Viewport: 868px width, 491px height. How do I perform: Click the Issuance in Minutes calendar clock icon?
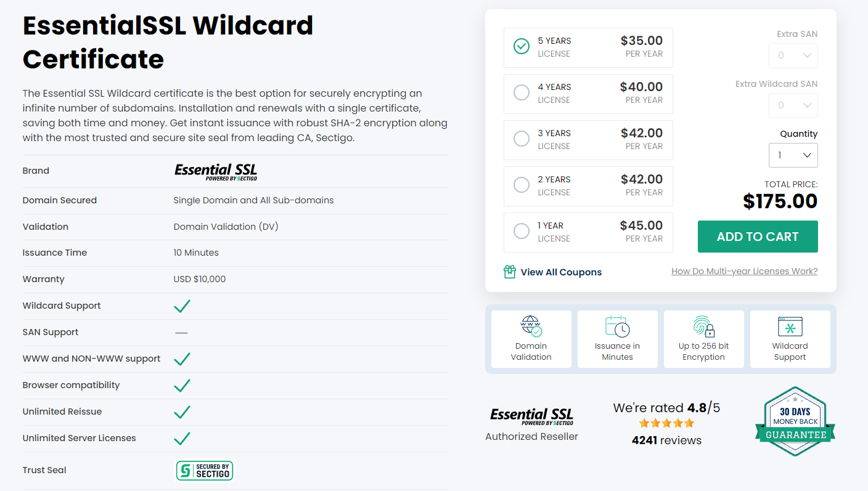pyautogui.click(x=617, y=327)
